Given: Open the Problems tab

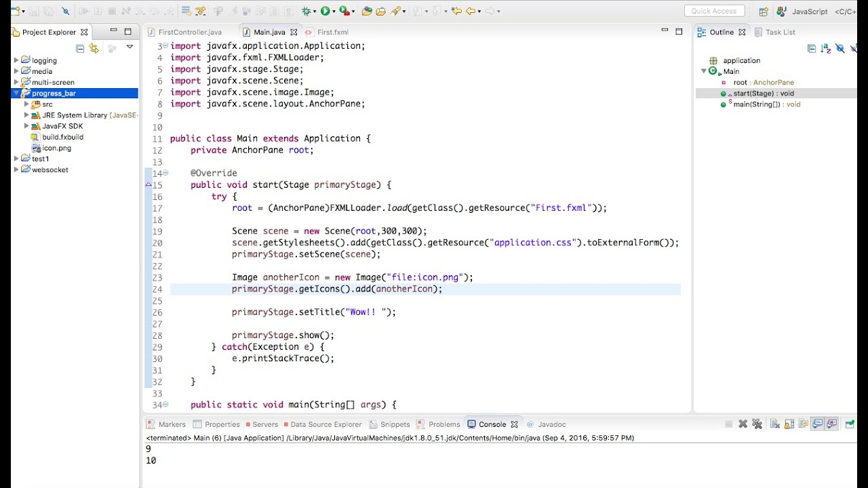Looking at the screenshot, I should click(438, 424).
